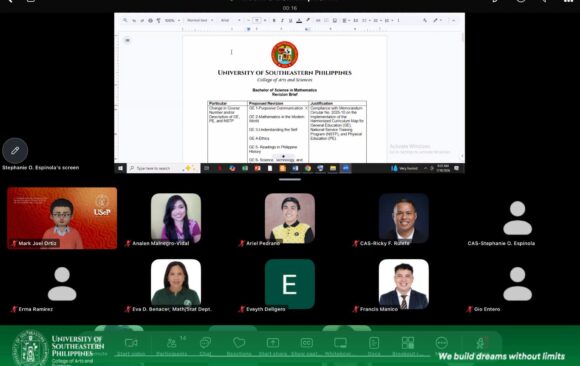Viewport: 580px width, 366px height.
Task: Click the taskbar search box
Action: pos(163,168)
